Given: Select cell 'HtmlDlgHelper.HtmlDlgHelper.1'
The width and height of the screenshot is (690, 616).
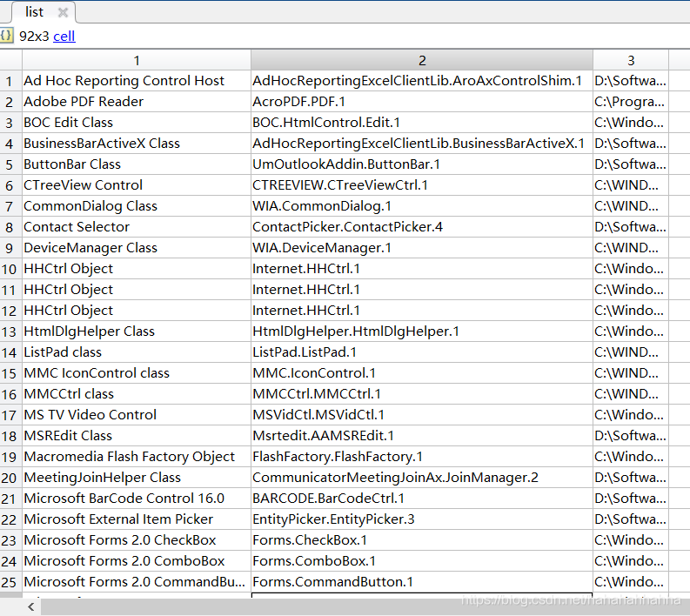Looking at the screenshot, I should (x=422, y=331).
